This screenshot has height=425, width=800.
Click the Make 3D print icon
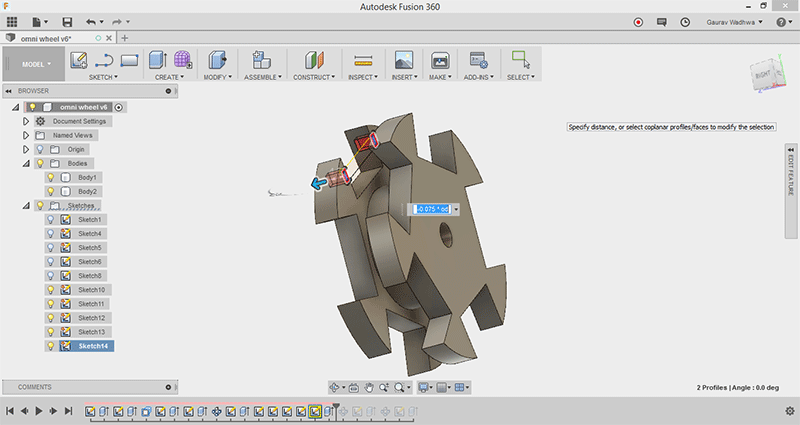click(439, 60)
